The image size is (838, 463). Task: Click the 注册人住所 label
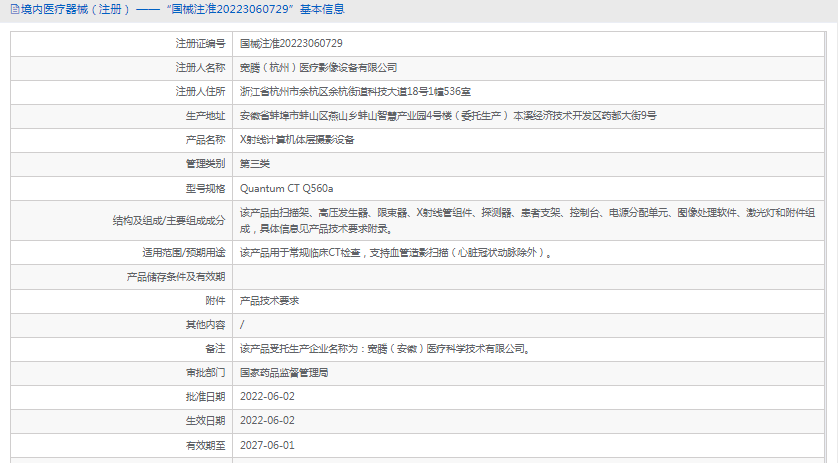[200, 92]
